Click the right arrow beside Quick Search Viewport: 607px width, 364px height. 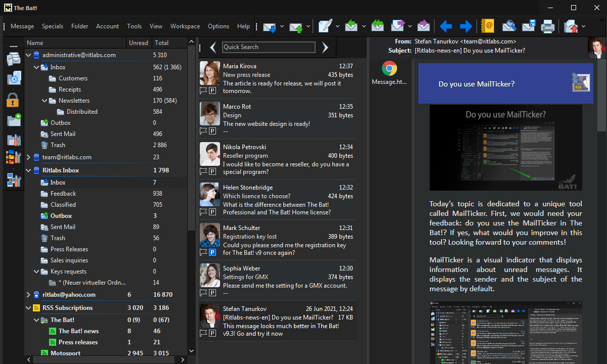tap(325, 47)
